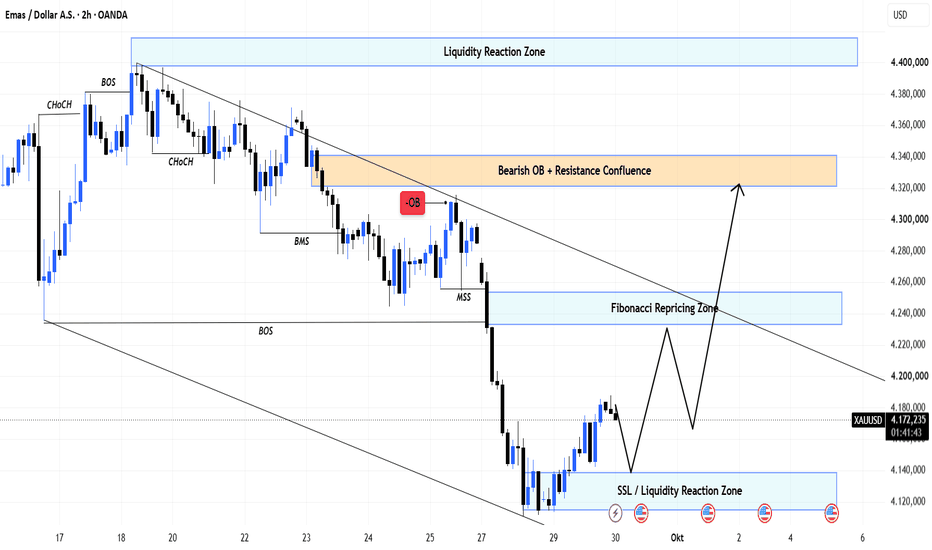
Task: Click the 4.120,000 price axis label
Action: tap(908, 501)
